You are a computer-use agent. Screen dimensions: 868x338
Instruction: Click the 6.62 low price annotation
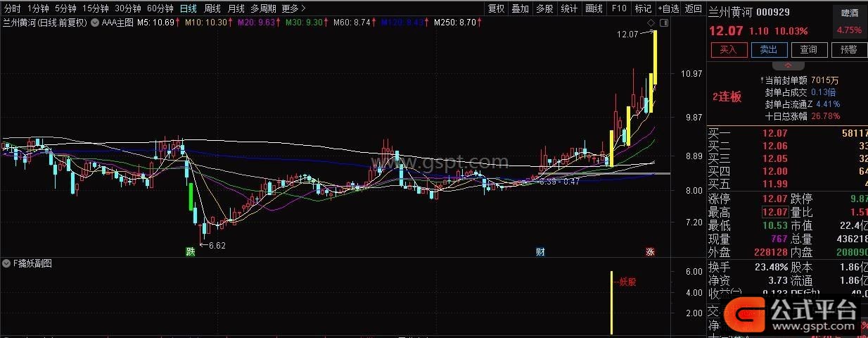(217, 246)
